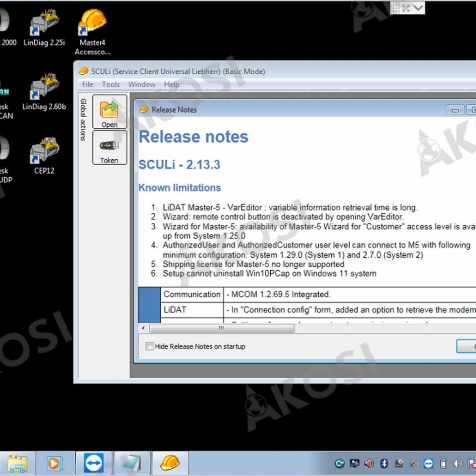The width and height of the screenshot is (476, 476).
Task: Expand the remote toolbar chevron
Action: [418, 8]
